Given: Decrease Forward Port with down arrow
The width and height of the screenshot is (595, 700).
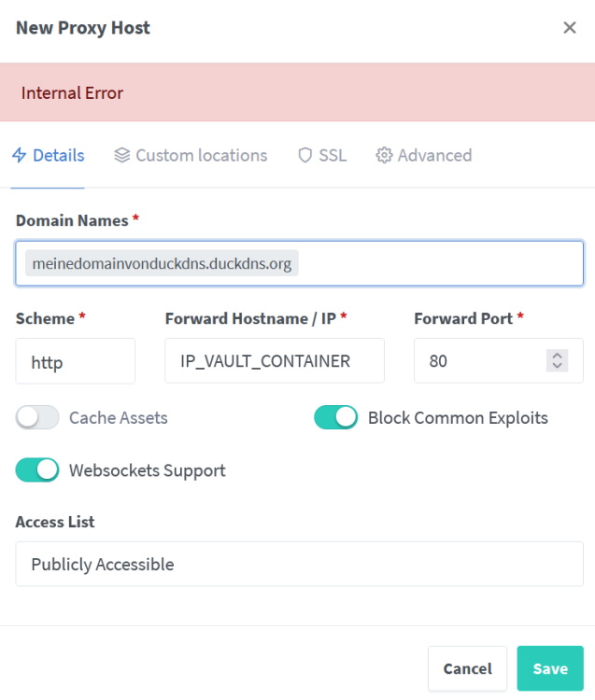Looking at the screenshot, I should tap(557, 366).
